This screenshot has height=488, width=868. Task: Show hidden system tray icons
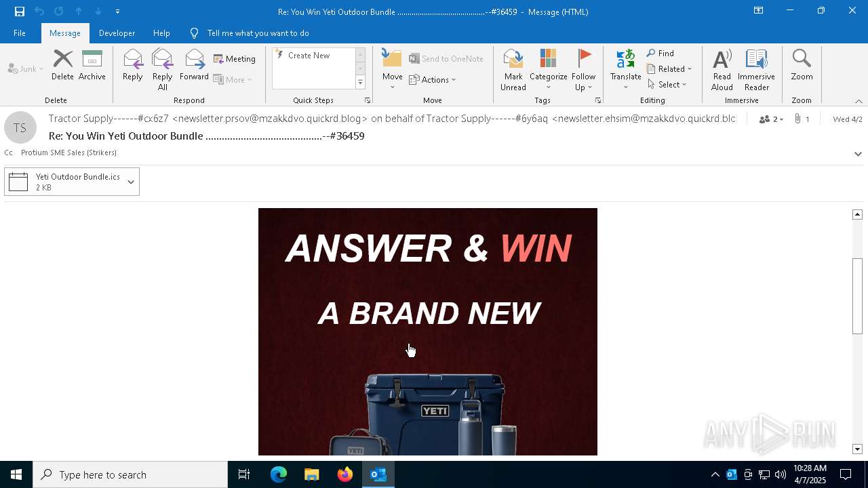coord(715,474)
